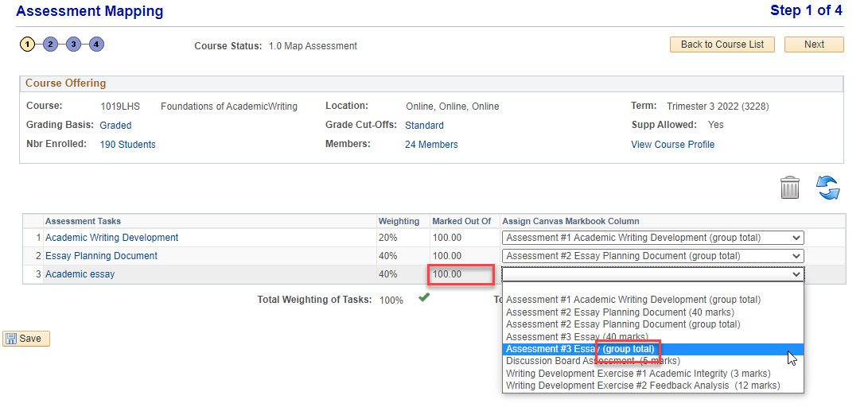
Task: Open the 190 Students enrolled link
Action: tap(127, 145)
